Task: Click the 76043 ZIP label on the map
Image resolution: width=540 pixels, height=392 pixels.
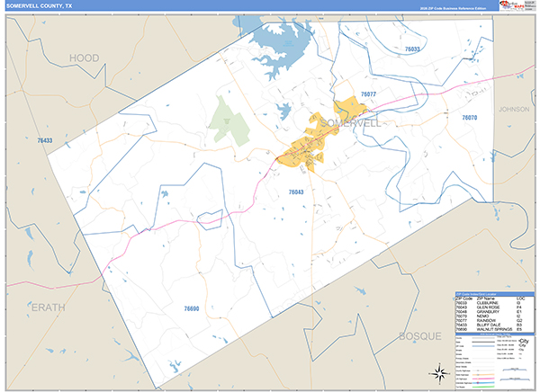Action: 296,192
